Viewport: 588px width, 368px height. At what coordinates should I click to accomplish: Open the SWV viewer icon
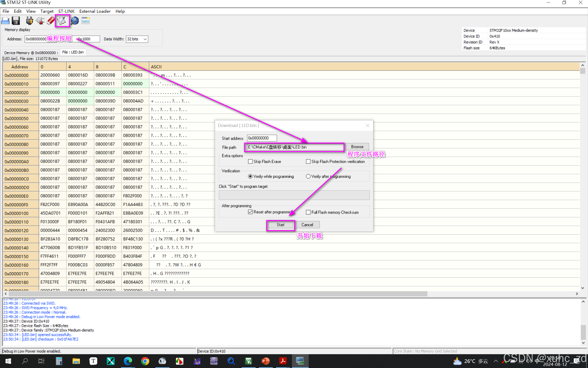(85, 21)
